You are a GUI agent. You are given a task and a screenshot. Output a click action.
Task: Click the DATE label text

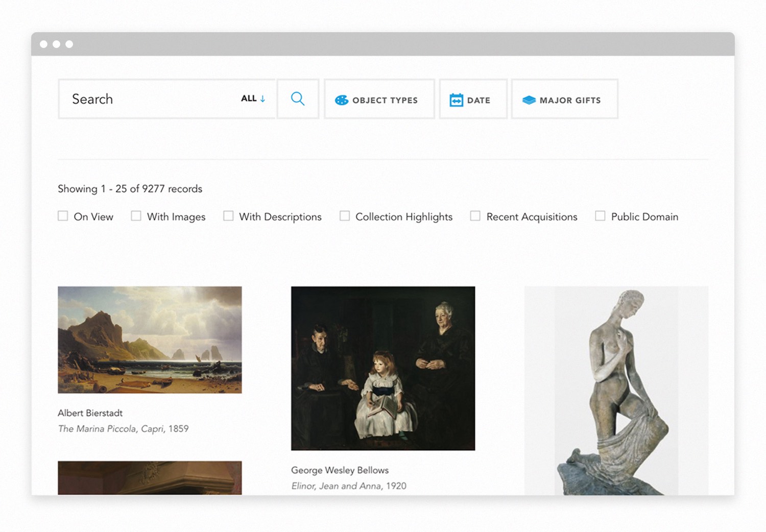point(478,101)
